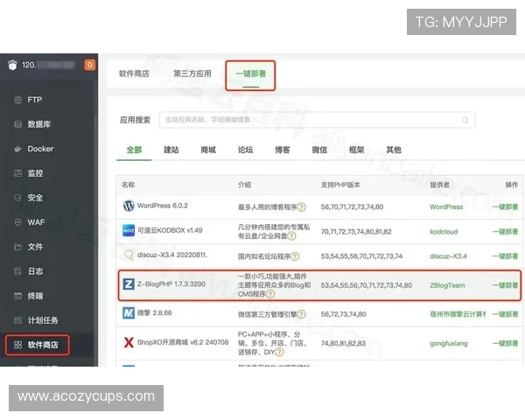Click the terminal icon beside 终端
The height and width of the screenshot is (420, 525).
[17, 296]
